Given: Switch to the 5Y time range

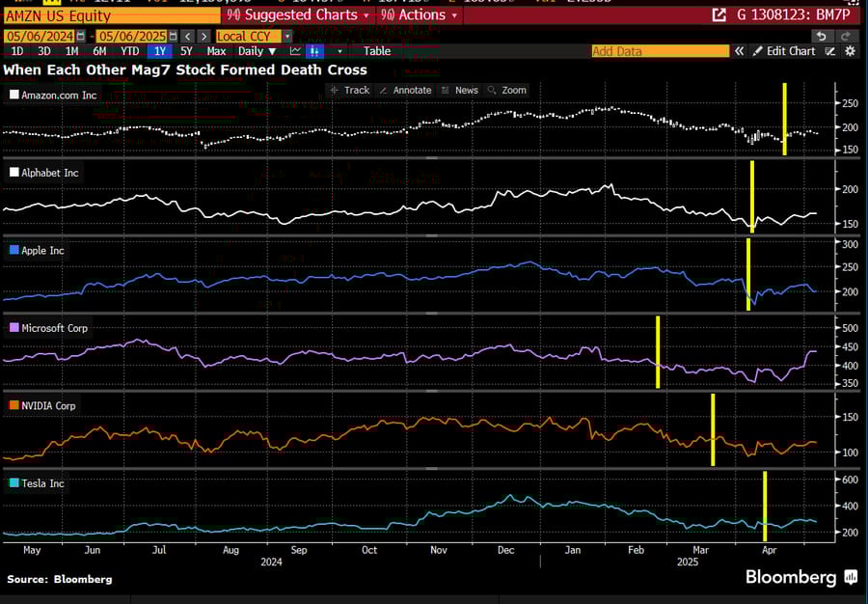Looking at the screenshot, I should click(188, 51).
